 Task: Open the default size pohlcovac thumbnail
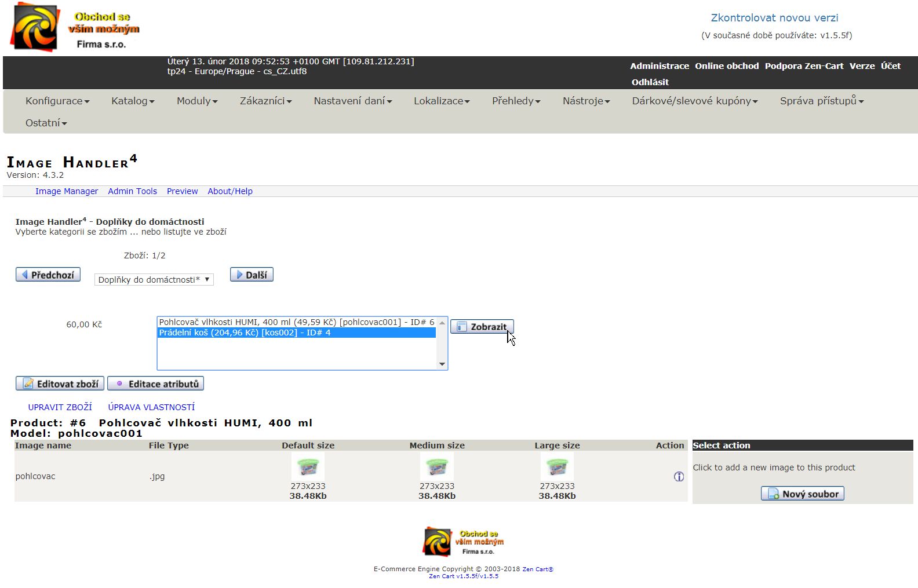click(308, 467)
